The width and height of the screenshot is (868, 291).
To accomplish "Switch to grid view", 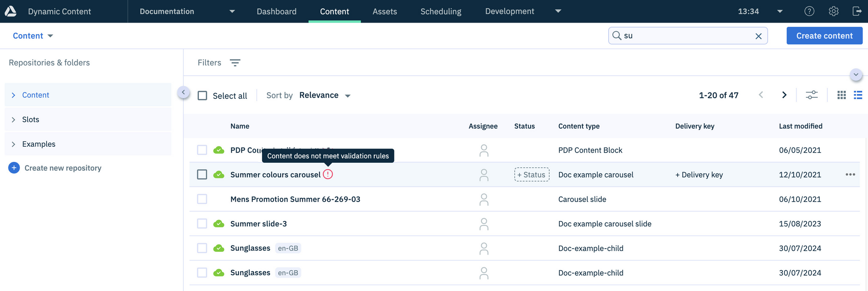I will pos(842,95).
